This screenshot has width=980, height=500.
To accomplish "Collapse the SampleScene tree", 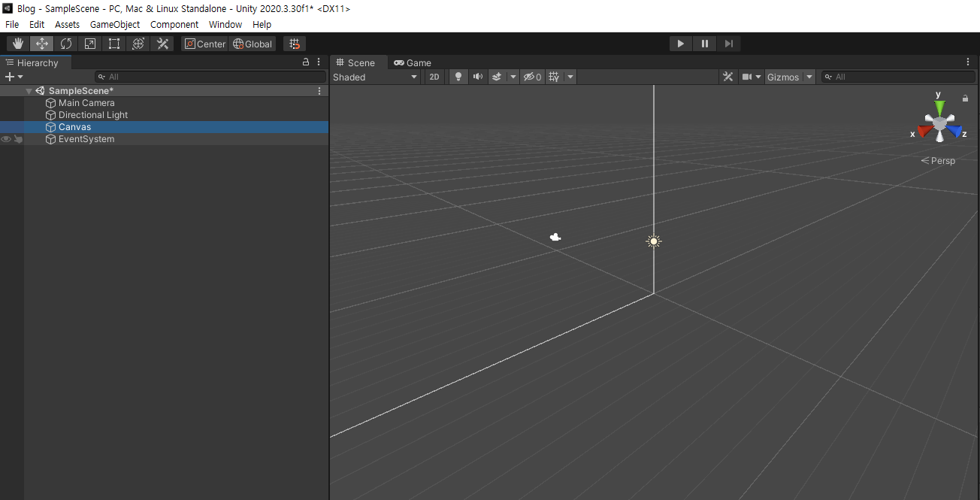I will [x=29, y=91].
